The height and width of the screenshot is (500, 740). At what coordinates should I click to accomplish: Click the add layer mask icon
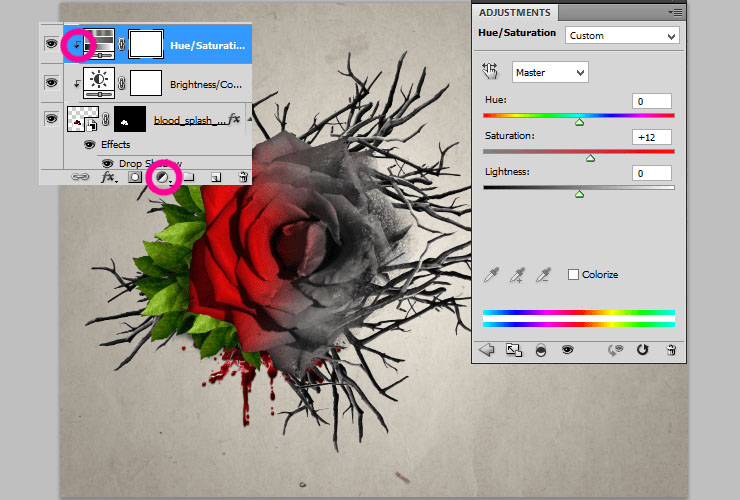pyautogui.click(x=135, y=177)
